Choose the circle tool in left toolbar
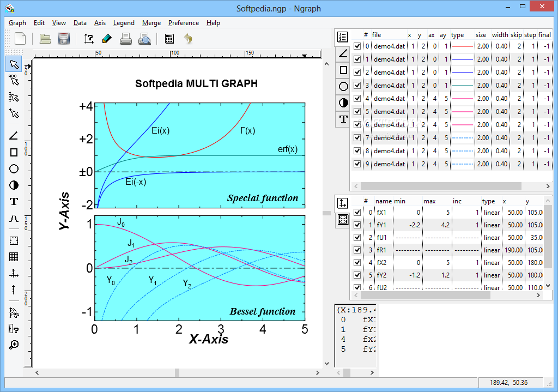The height and width of the screenshot is (392, 558). coord(14,169)
